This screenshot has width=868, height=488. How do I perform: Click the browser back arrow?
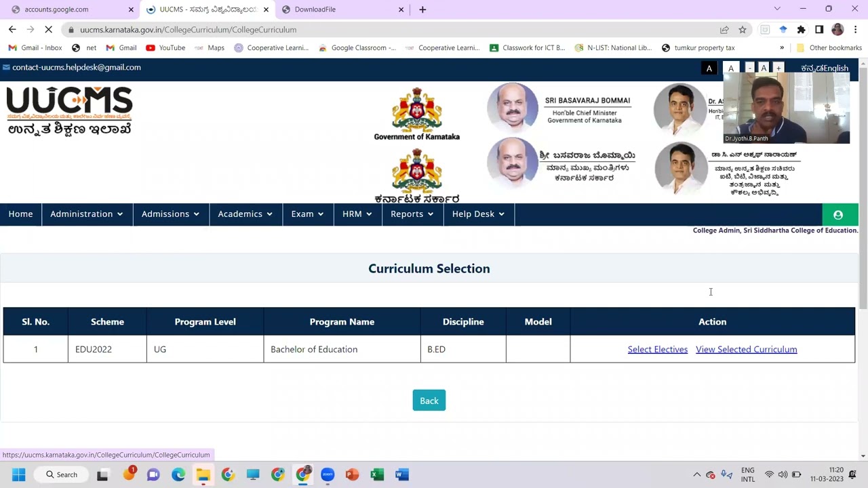[12, 30]
